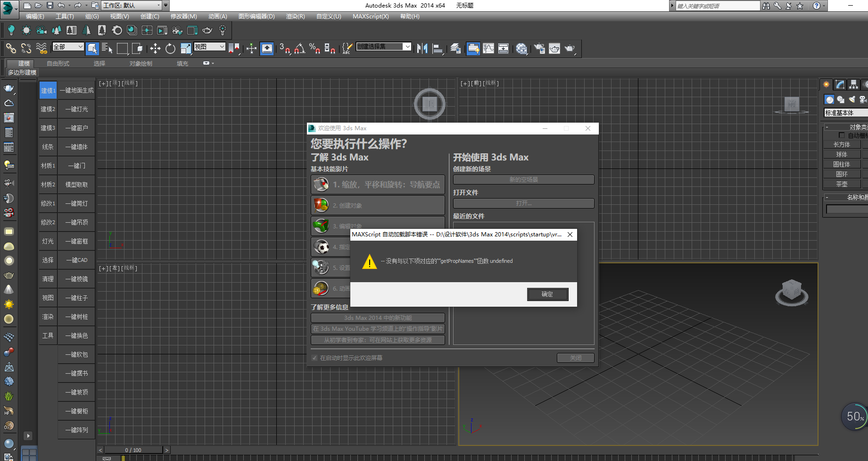Activate the Select and Rotate tool

170,48
